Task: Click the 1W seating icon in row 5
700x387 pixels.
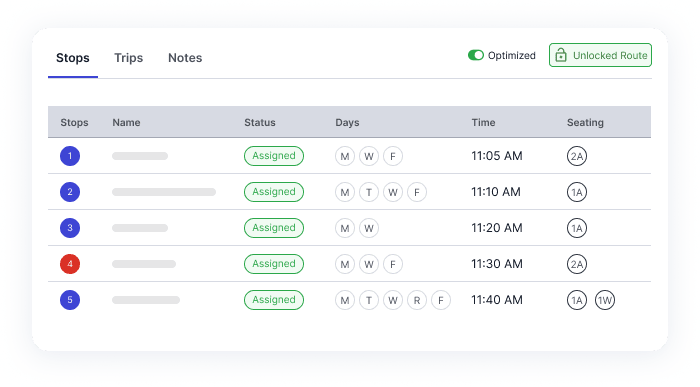Action: pyautogui.click(x=605, y=300)
